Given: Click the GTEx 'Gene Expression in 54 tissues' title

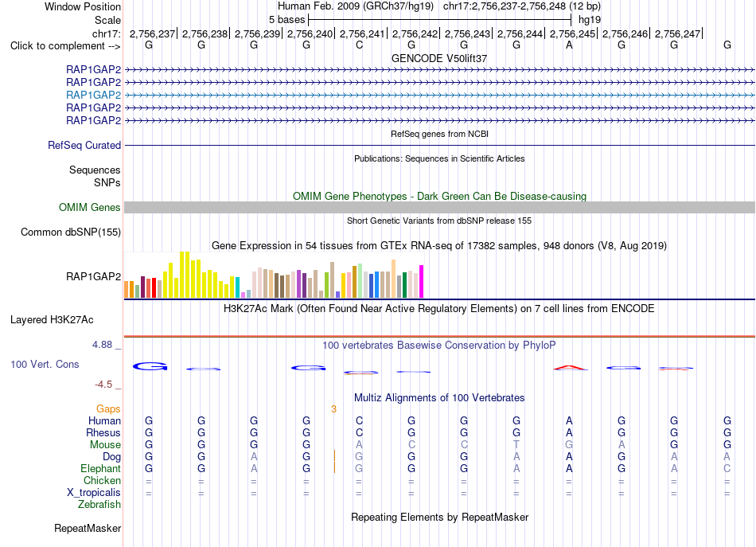Looking at the screenshot, I should click(x=439, y=245).
